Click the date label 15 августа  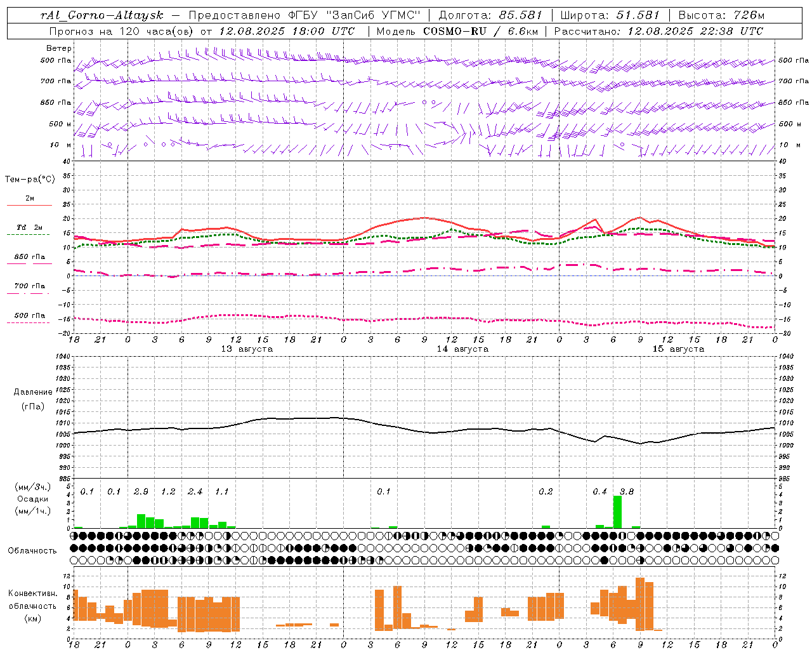point(678,349)
